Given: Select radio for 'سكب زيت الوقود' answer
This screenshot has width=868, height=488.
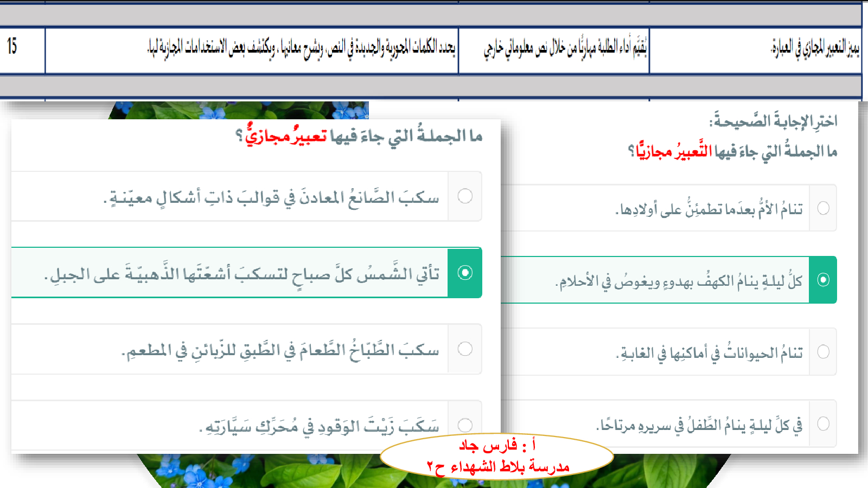Looking at the screenshot, I should pos(465,425).
